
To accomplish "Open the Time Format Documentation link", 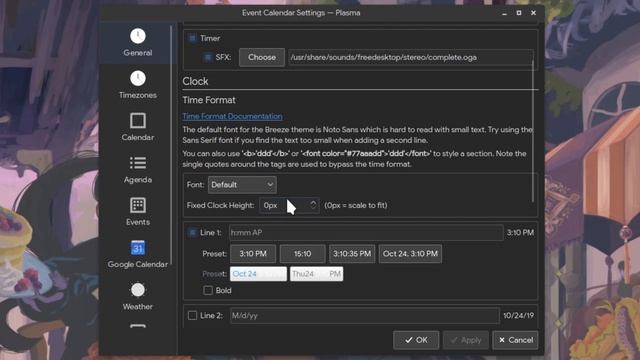I will [x=232, y=116].
